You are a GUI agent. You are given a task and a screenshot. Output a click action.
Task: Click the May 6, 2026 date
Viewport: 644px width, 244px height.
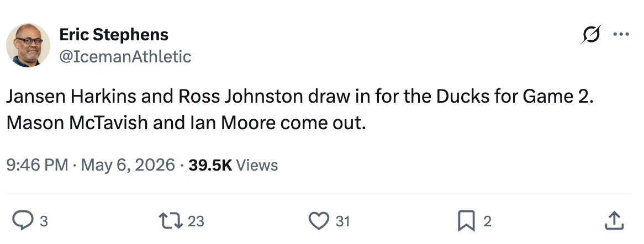[x=128, y=165]
